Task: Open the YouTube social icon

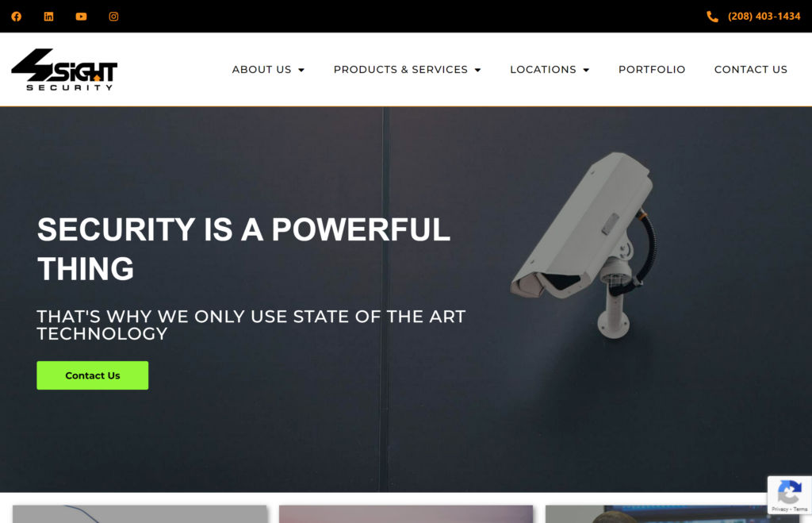Action: click(82, 17)
